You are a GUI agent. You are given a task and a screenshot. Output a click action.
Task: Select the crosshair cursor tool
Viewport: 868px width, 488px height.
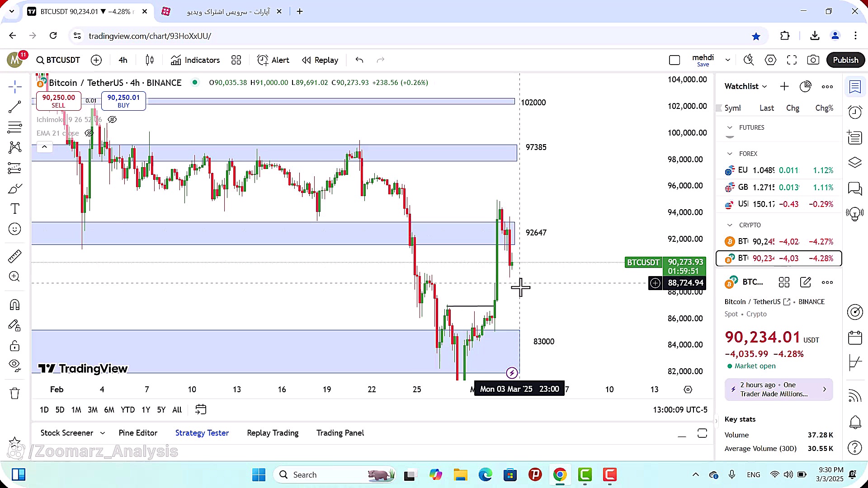point(14,86)
